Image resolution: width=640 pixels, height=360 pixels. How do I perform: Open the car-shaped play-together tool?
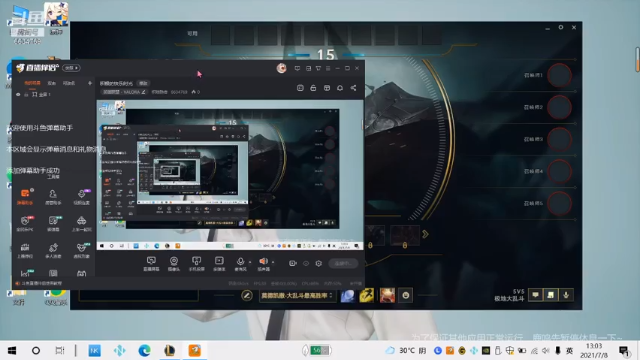[x=82, y=223]
